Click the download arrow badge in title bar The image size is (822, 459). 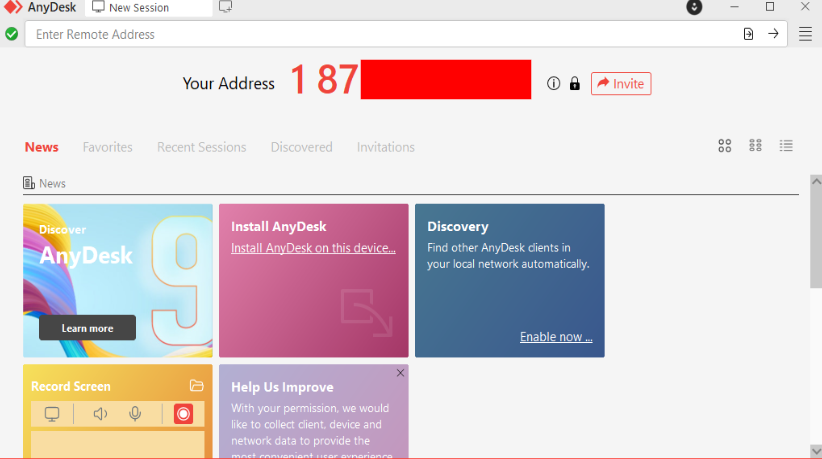(694, 7)
